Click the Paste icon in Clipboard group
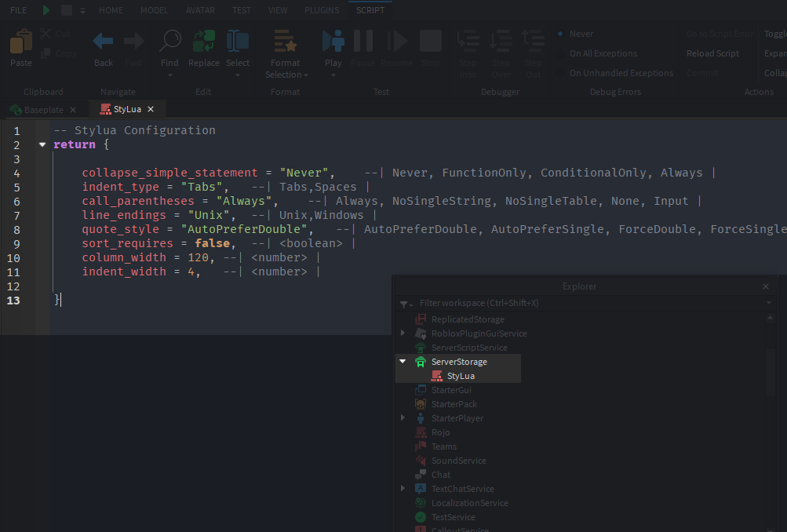Viewport: 787px width, 532px height. pyautogui.click(x=20, y=41)
